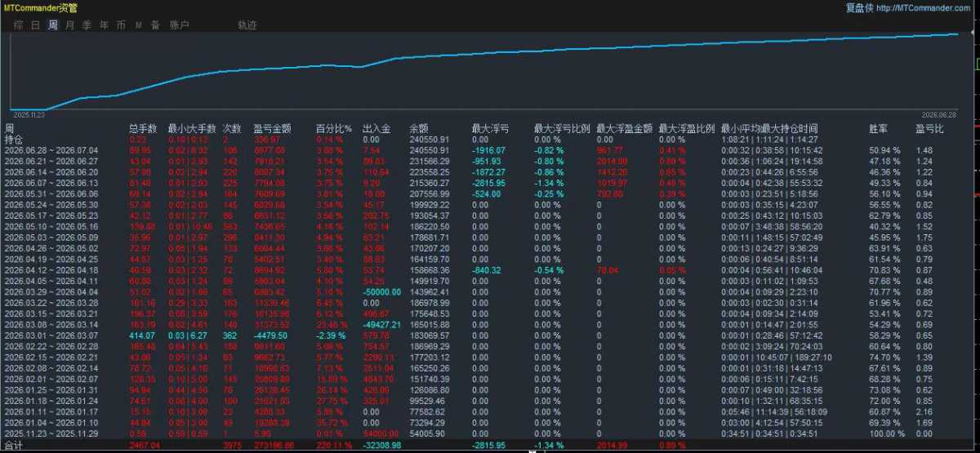Select week row 2026.04.05 ~ 2026.04.11
The width and height of the screenshot is (980, 453).
click(51, 279)
